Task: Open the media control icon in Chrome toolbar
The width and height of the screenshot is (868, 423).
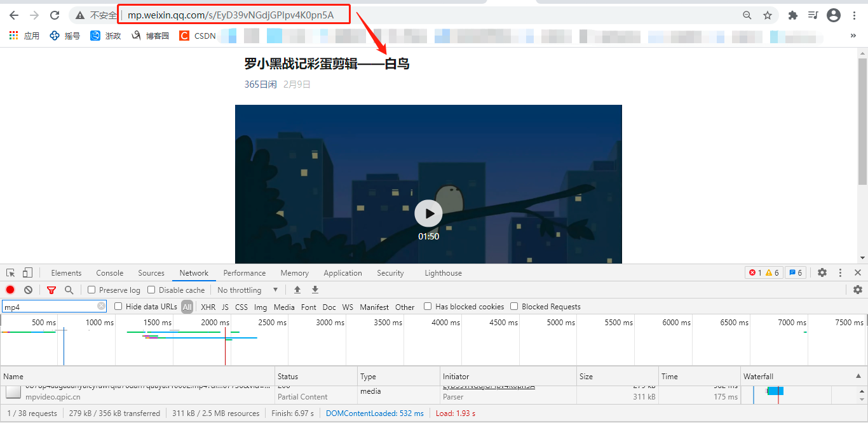Action: coord(813,15)
